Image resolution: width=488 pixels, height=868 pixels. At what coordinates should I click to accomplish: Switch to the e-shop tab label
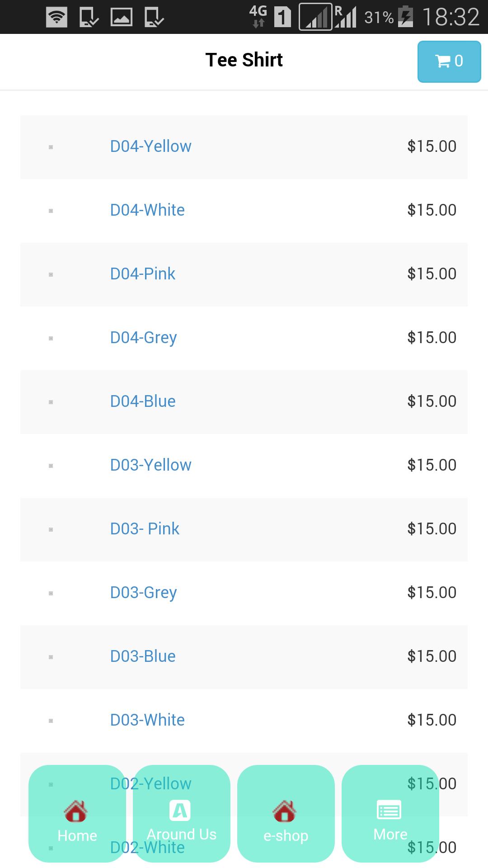(286, 836)
